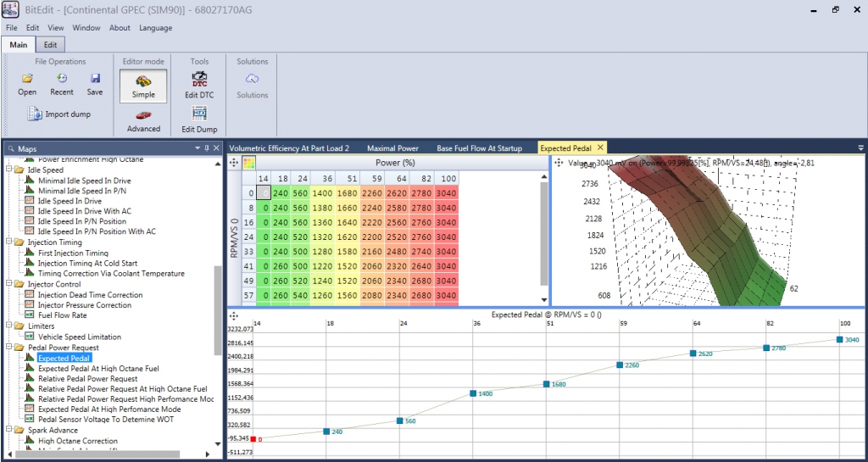Image resolution: width=868 pixels, height=462 pixels.
Task: Close the Expected Pedal tab
Action: click(x=600, y=148)
